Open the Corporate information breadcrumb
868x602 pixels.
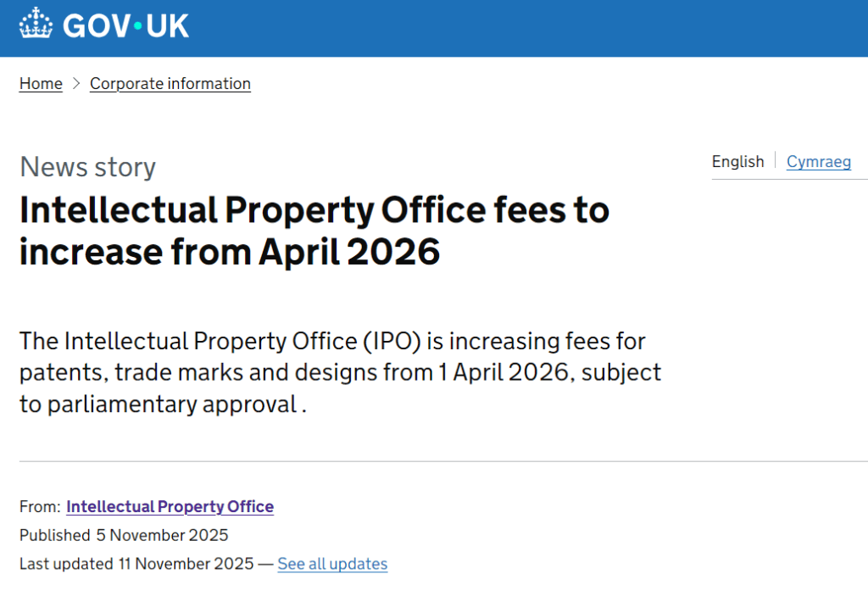[170, 83]
